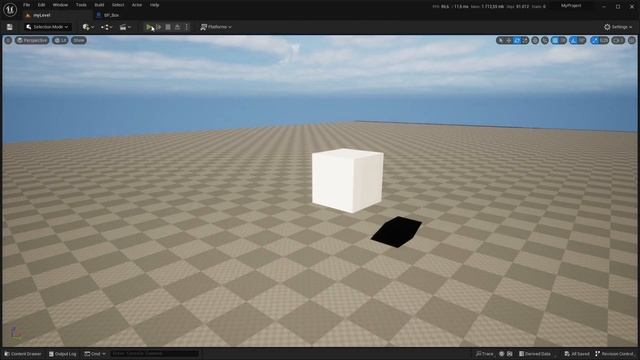Toggle scale snapping
This screenshot has width=640, height=360.
pos(595,40)
